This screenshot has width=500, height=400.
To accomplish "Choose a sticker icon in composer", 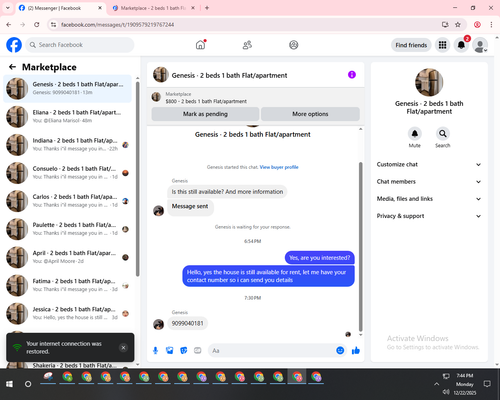I will pyautogui.click(x=184, y=351).
